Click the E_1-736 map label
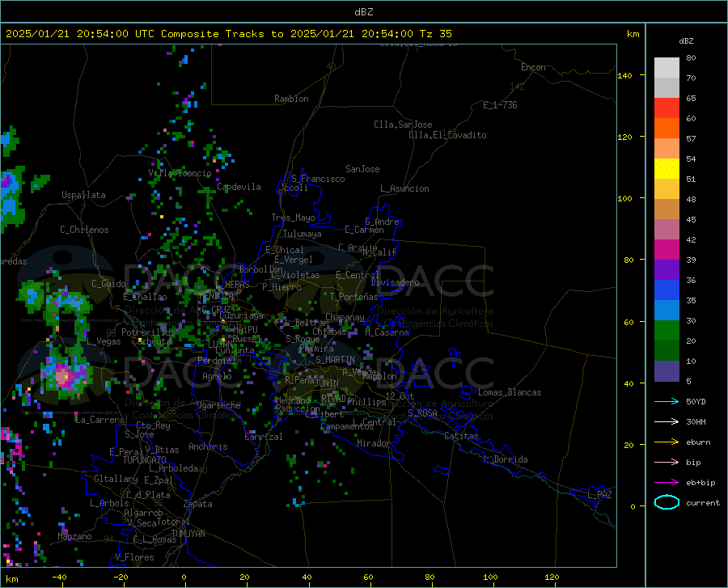The height and width of the screenshot is (588, 728). point(500,105)
